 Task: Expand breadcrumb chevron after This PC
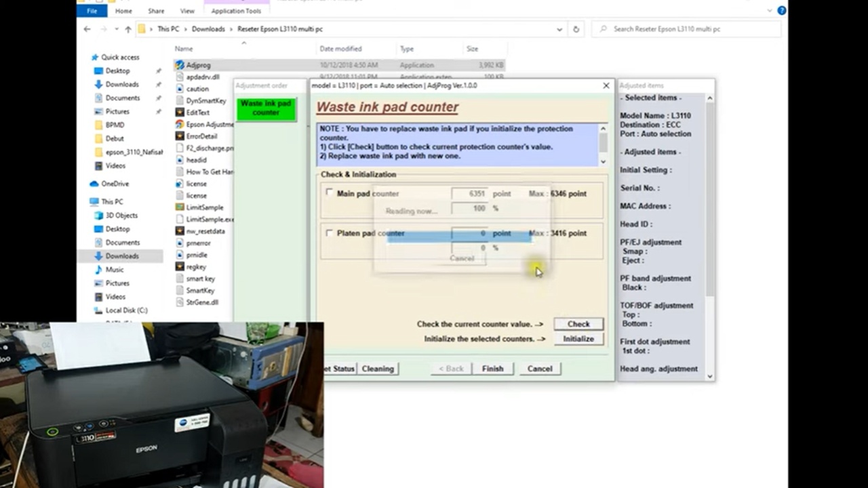(x=186, y=29)
